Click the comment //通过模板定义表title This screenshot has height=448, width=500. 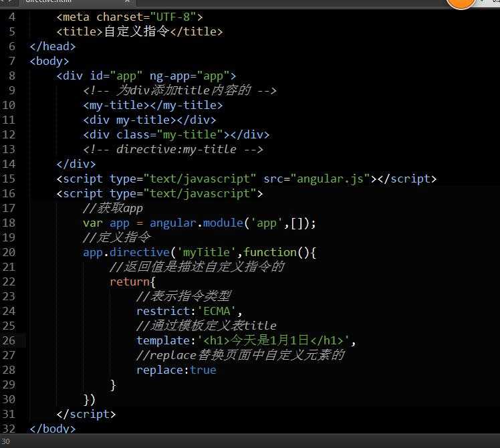coord(207,326)
